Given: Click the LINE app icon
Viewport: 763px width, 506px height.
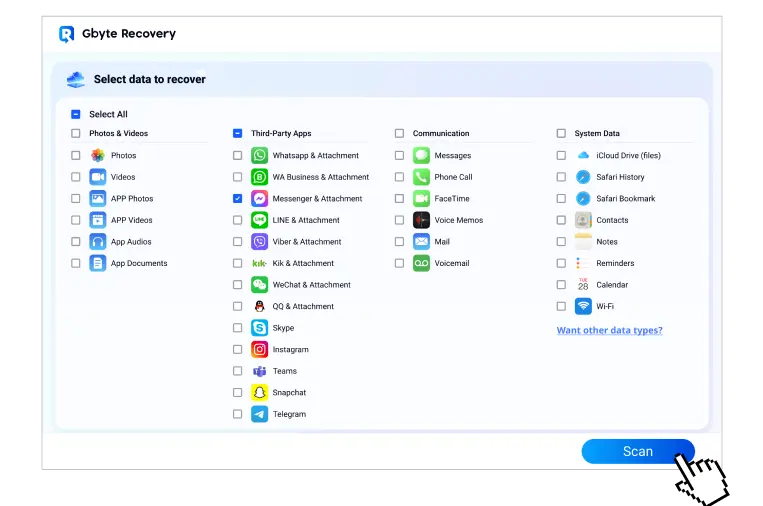Looking at the screenshot, I should (259, 220).
